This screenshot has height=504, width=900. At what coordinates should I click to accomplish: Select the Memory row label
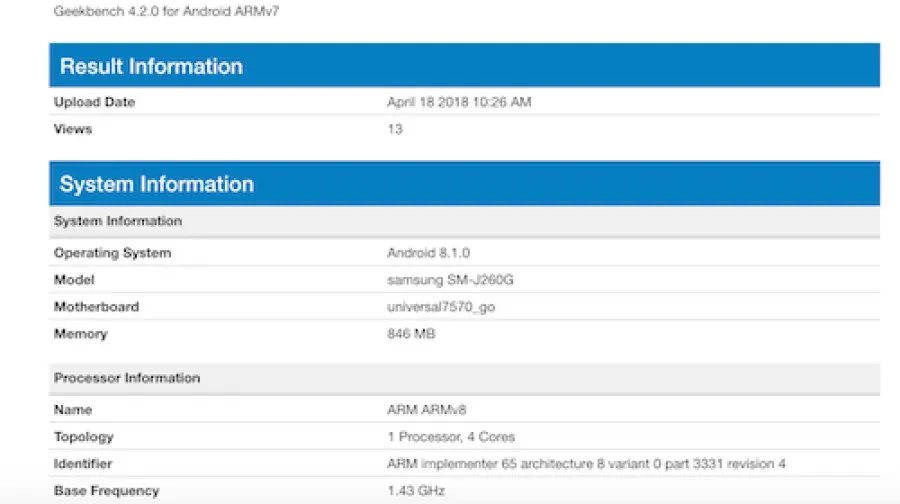[x=80, y=334]
